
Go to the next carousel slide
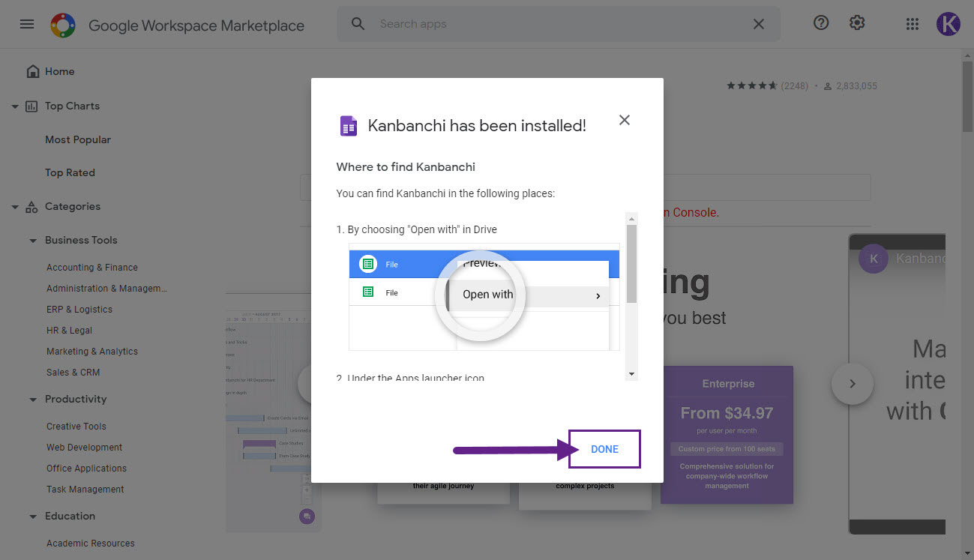[x=852, y=384]
